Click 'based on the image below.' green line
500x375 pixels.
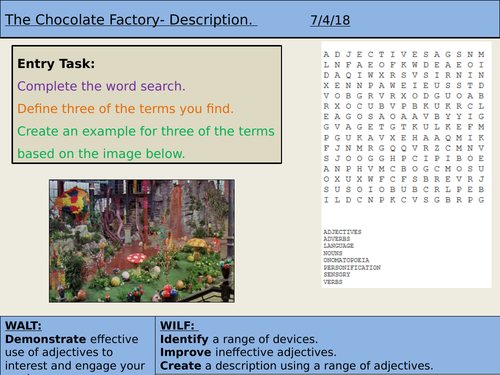tap(101, 153)
